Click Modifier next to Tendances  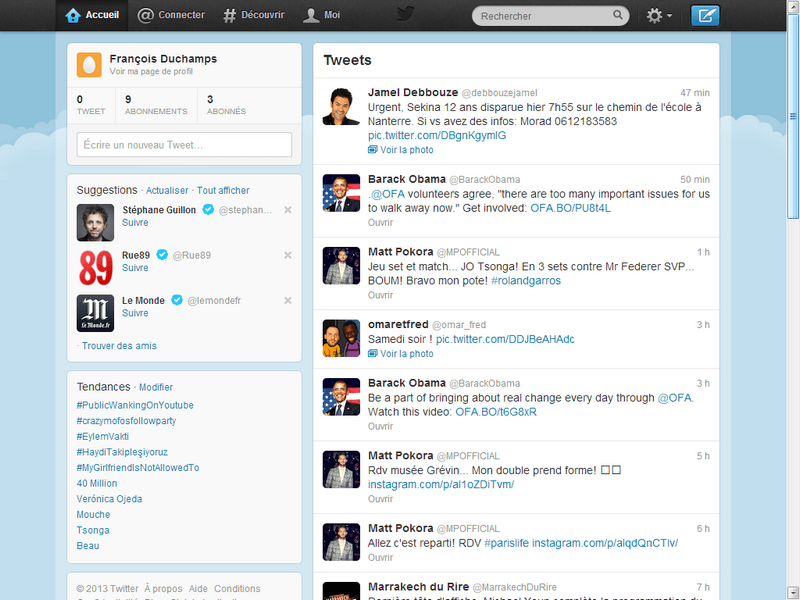click(x=156, y=387)
